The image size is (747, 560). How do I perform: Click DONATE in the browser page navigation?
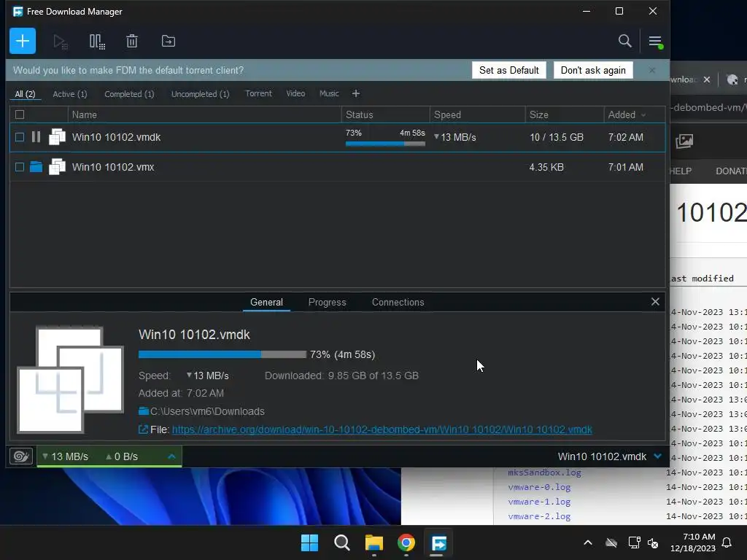coord(731,171)
